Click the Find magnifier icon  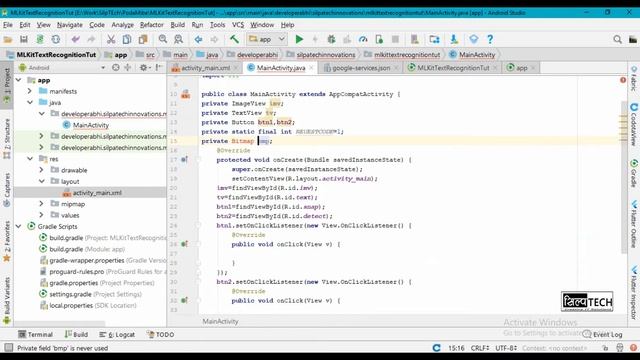tap(163, 40)
